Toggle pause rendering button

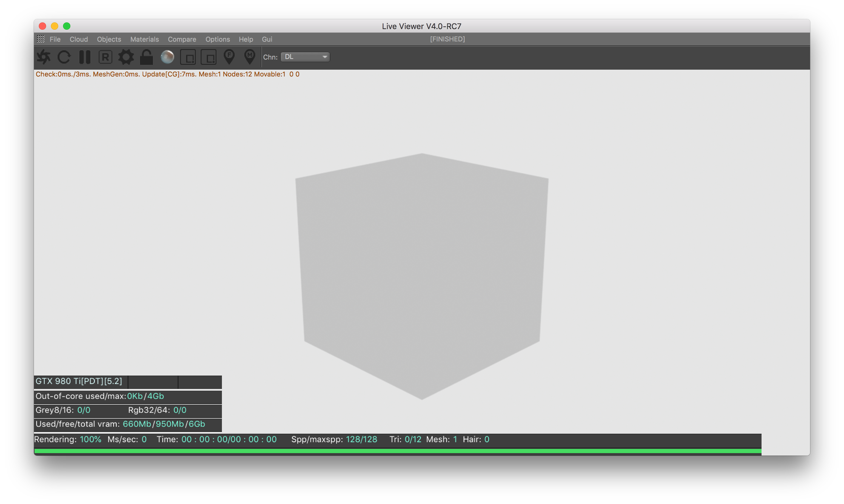point(85,57)
